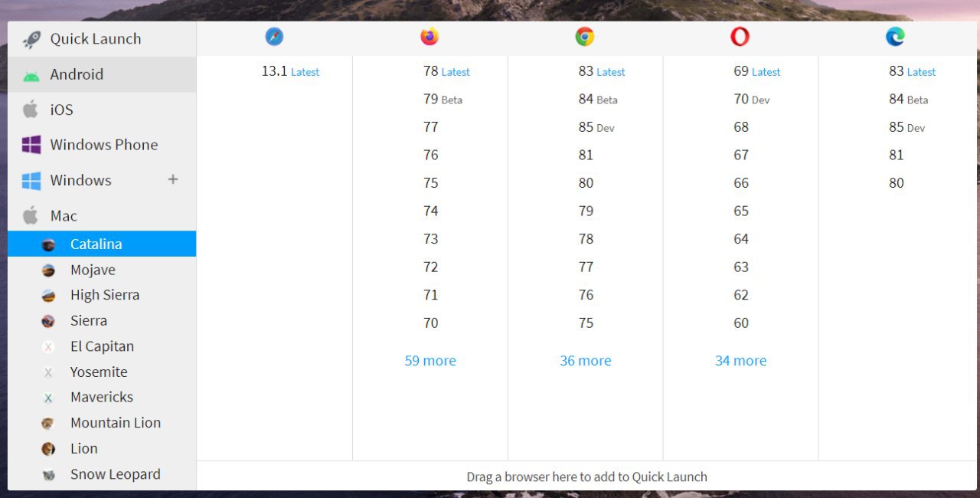Select Opera version 60
980x498 pixels.
point(741,323)
